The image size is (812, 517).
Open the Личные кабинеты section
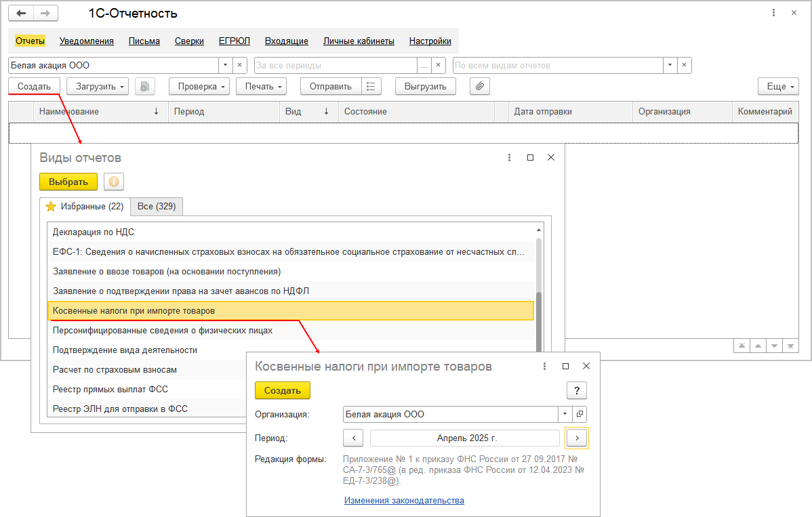(x=359, y=41)
